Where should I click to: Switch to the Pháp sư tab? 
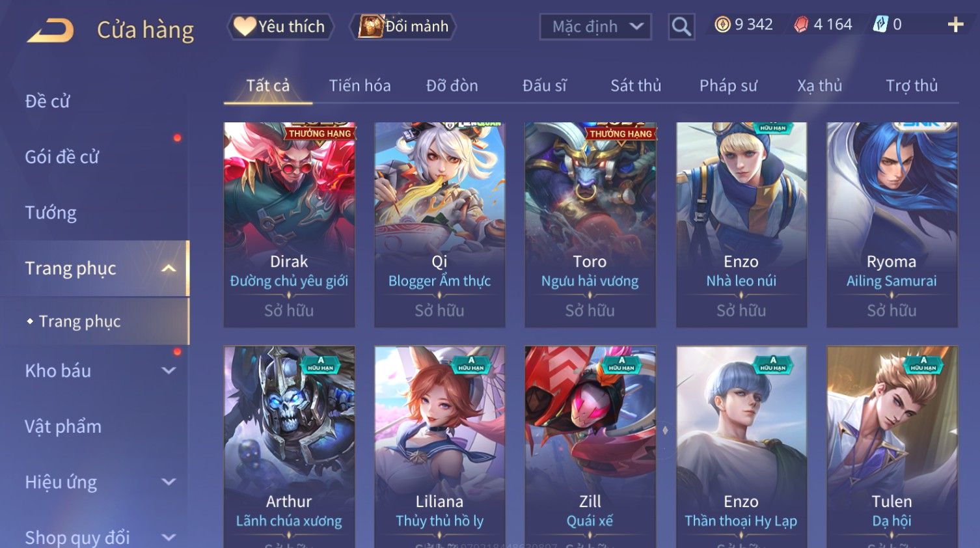click(x=728, y=85)
